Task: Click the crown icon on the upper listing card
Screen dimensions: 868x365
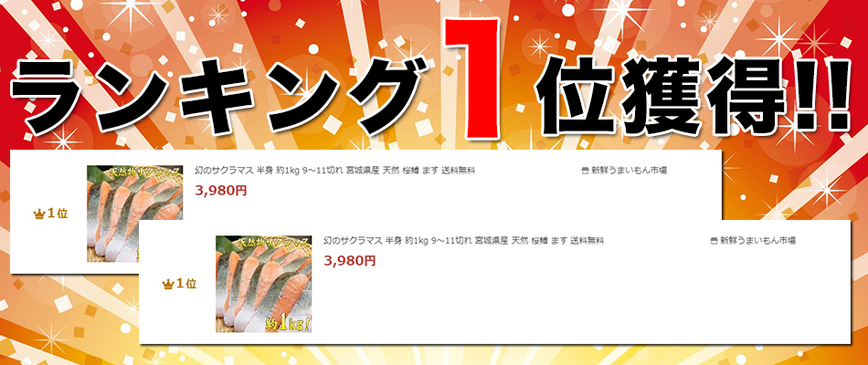Action: click(x=38, y=214)
